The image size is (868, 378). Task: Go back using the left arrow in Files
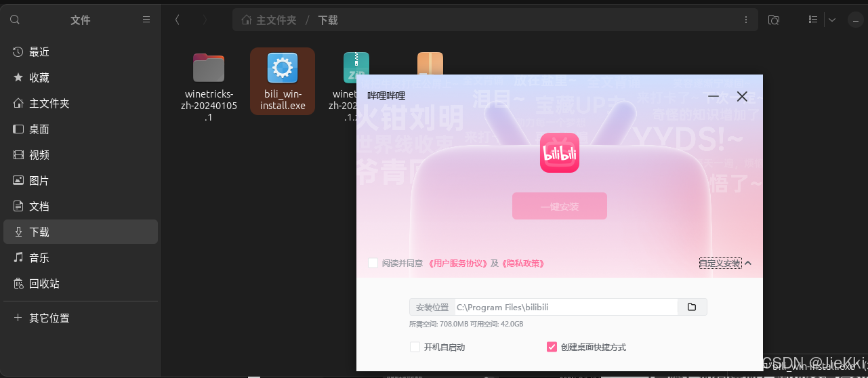click(x=178, y=20)
